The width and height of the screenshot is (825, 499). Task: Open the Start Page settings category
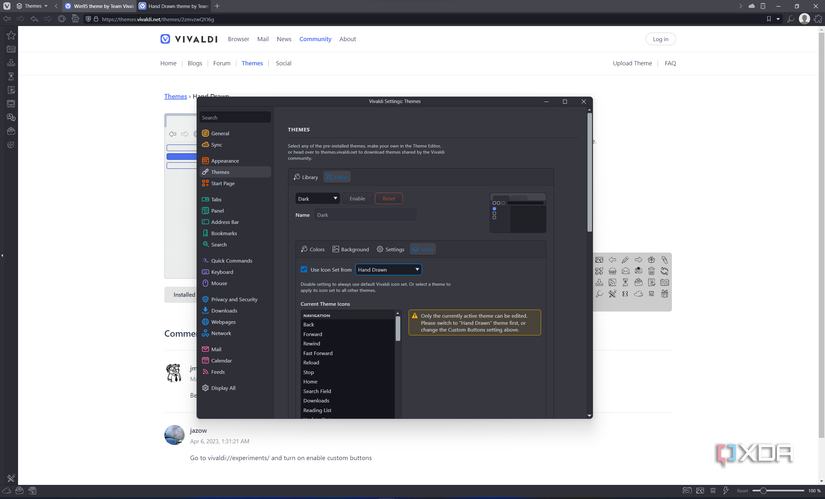[235, 183]
